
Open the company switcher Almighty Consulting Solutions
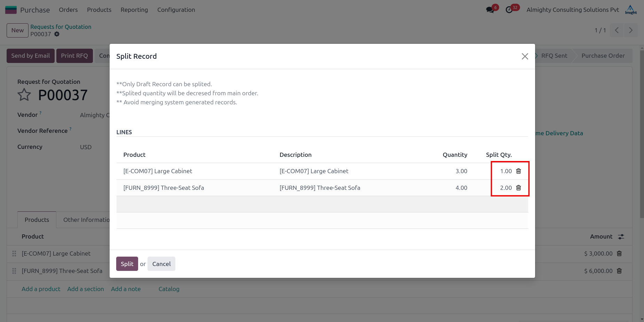[x=572, y=10]
